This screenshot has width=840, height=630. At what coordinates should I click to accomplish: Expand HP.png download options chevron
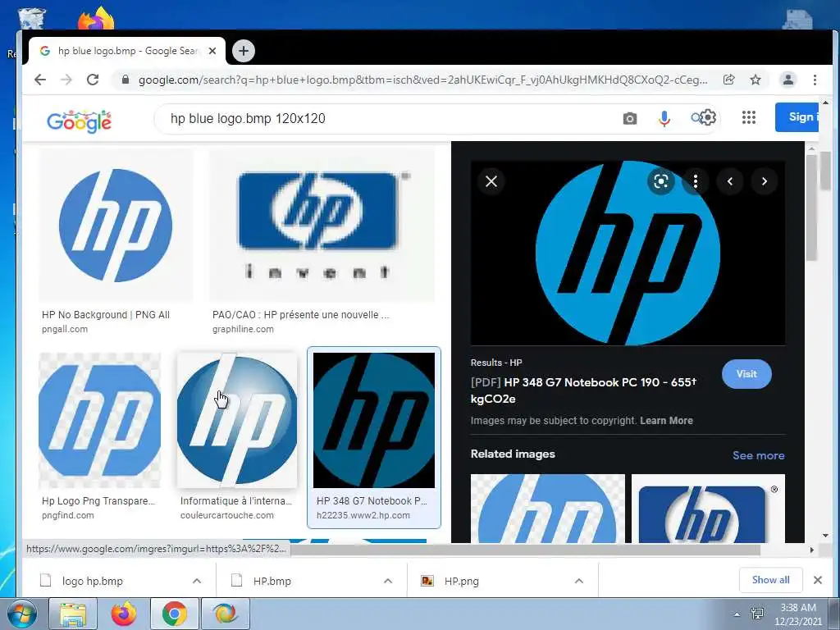coord(578,581)
